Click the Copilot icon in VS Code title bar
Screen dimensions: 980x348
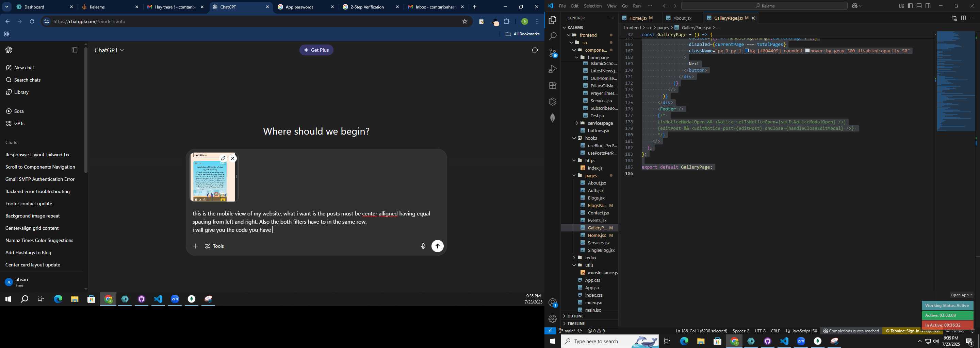click(854, 6)
